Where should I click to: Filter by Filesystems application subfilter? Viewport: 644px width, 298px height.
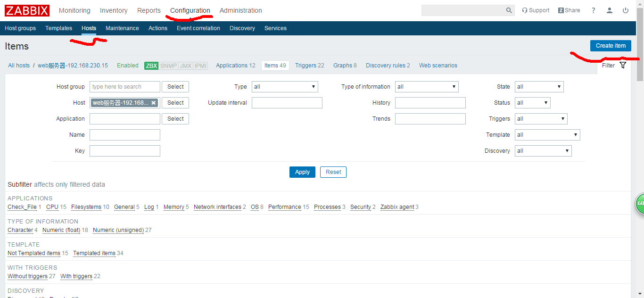tap(86, 207)
